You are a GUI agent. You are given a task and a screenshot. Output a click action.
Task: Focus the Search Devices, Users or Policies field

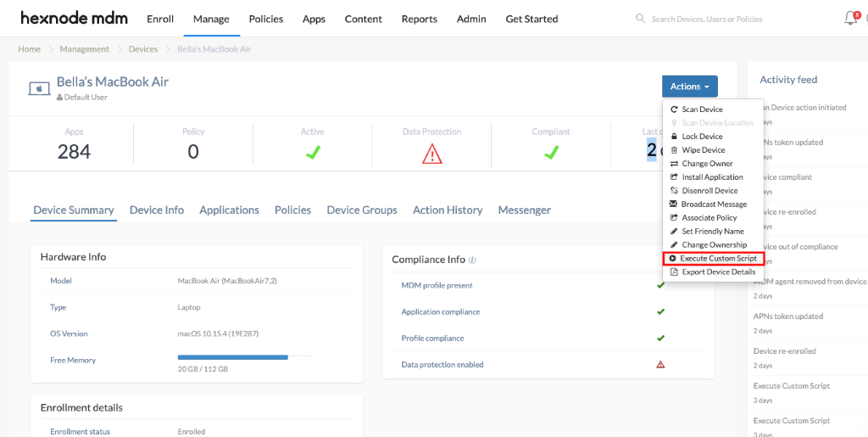707,19
